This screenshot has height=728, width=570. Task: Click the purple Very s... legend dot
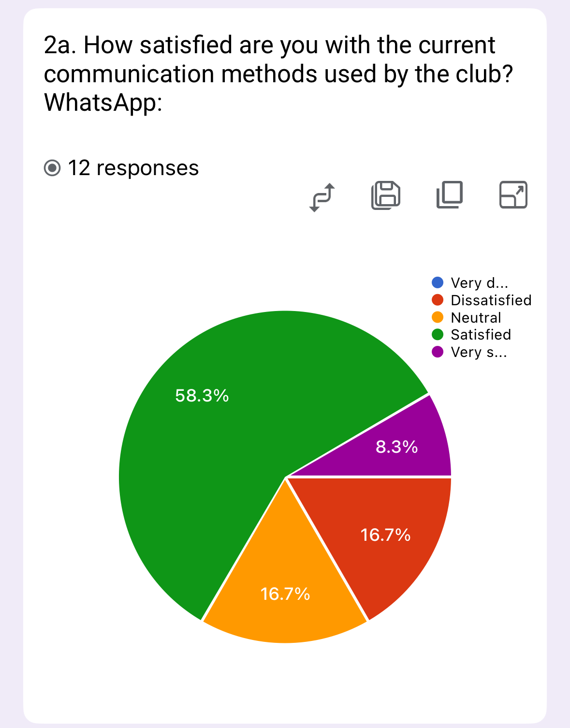click(x=438, y=352)
